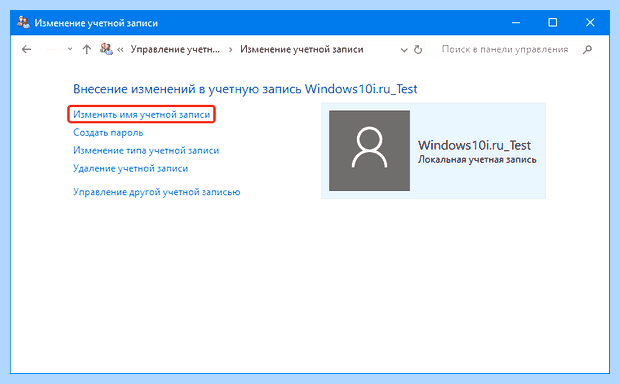
Task: Select 'Изменение учетной записи' breadcrumb
Action: point(302,49)
